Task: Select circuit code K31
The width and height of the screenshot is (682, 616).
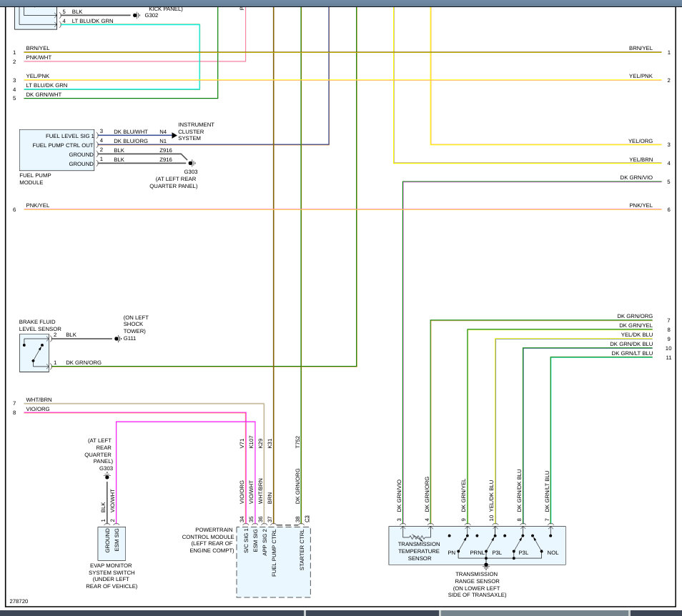Action: pyautogui.click(x=270, y=443)
